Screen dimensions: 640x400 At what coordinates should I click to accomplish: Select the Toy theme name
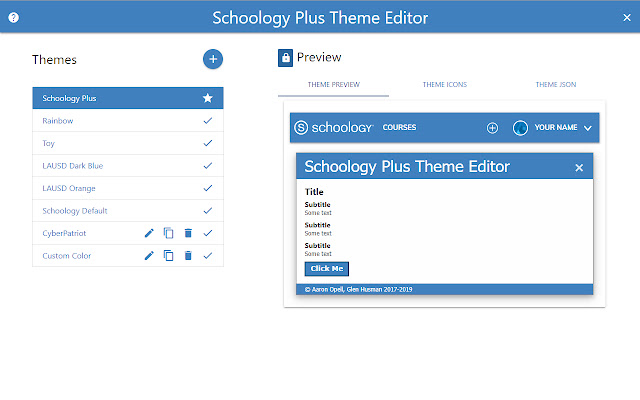(x=48, y=143)
